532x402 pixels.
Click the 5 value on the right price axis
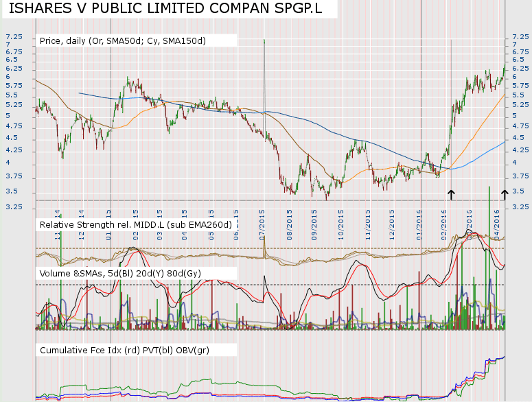point(514,116)
